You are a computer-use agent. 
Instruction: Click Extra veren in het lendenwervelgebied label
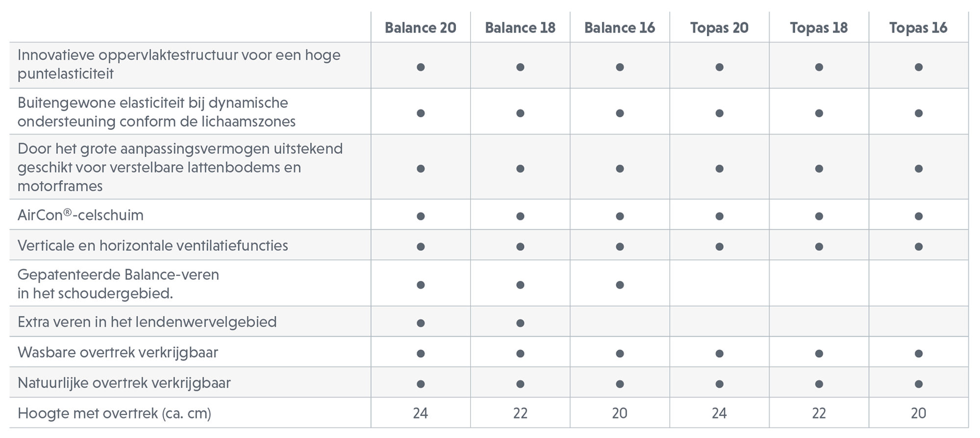[x=147, y=322]
